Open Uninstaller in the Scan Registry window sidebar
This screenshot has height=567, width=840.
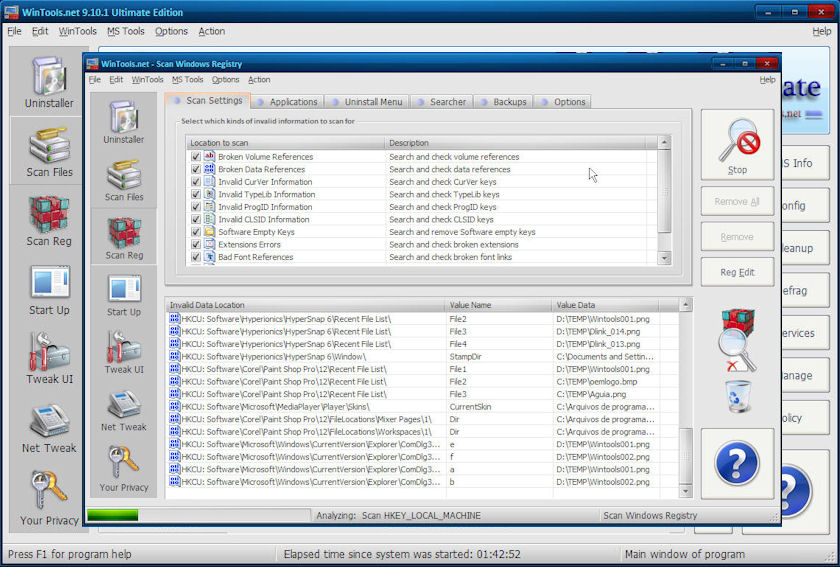(x=124, y=123)
